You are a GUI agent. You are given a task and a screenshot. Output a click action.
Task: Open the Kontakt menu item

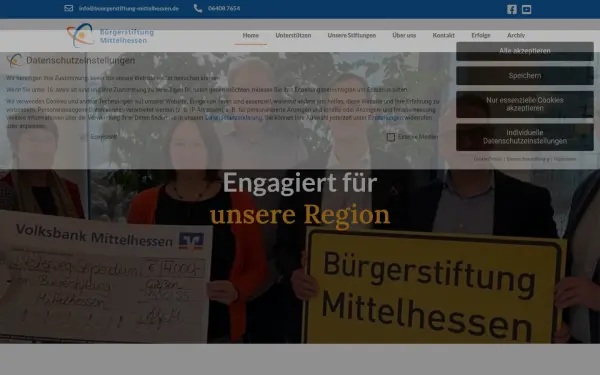pos(443,35)
